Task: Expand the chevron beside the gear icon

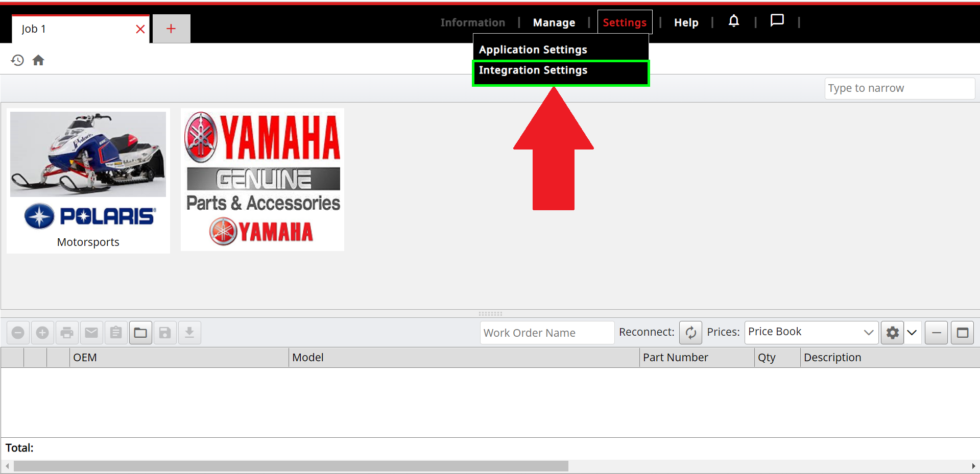Action: click(x=912, y=333)
